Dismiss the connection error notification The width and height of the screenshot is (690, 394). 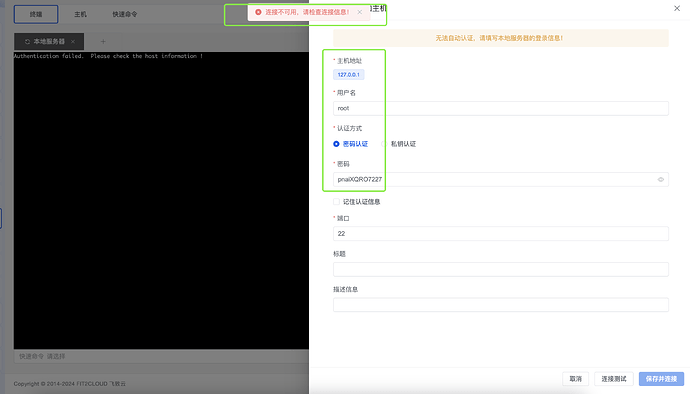click(360, 12)
